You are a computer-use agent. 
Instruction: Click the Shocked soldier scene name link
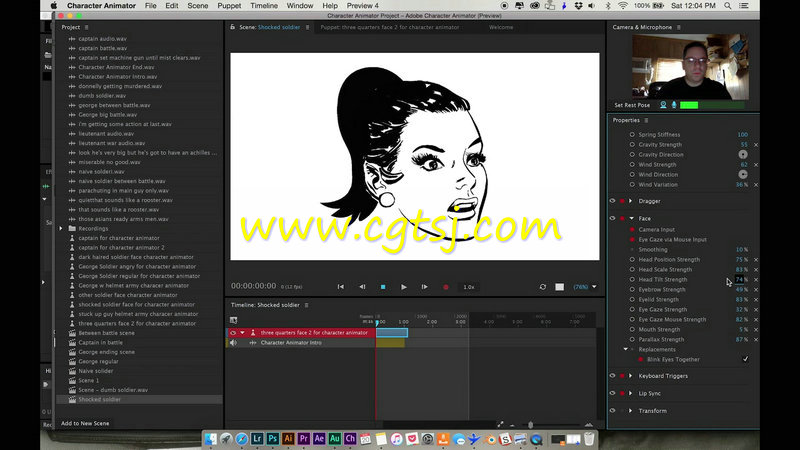279,27
